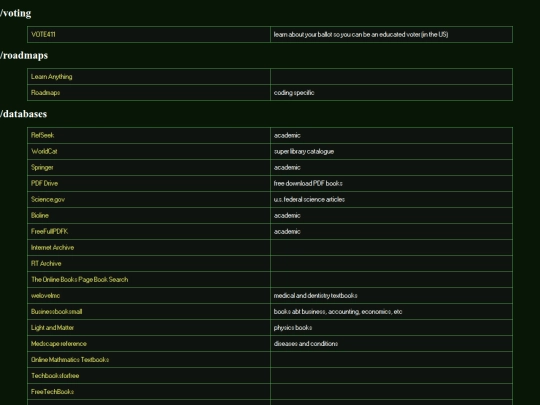Open the Roadmaps link
The height and width of the screenshot is (405, 540).
point(45,93)
